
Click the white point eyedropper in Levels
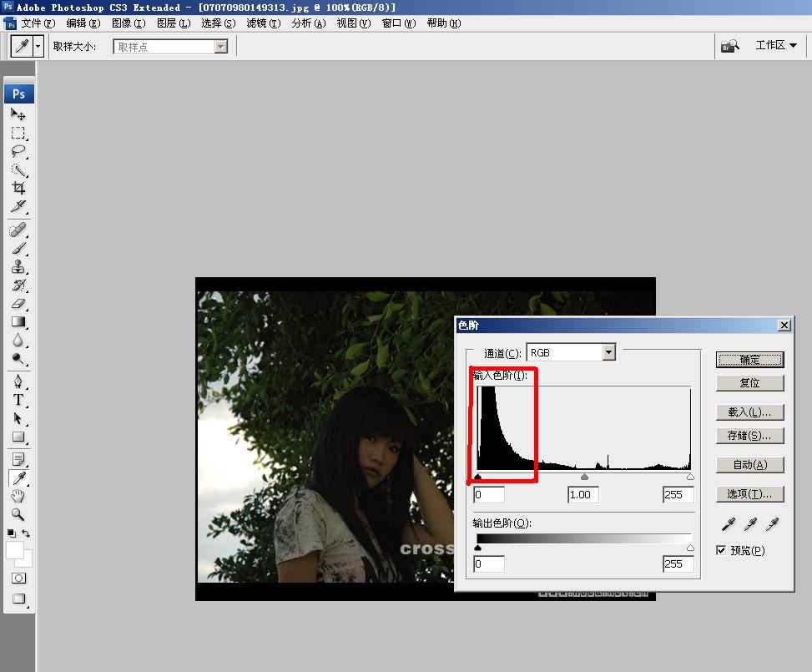(x=772, y=524)
